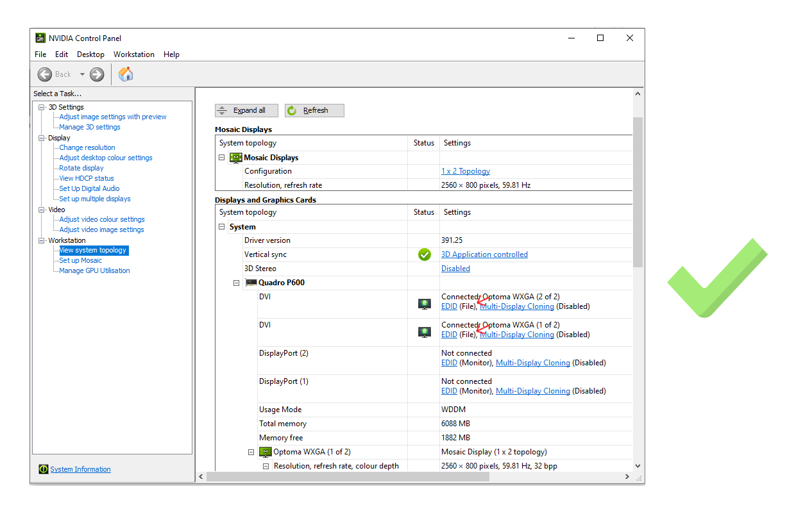Click the vertical scrollbar down arrow
This screenshot has width=812, height=532.
[x=638, y=466]
